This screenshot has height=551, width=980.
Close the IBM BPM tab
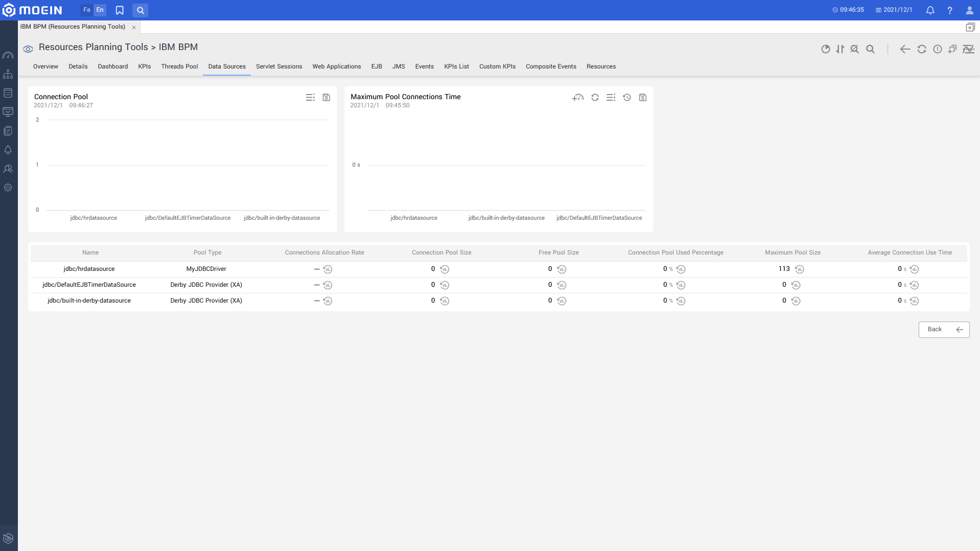point(134,28)
